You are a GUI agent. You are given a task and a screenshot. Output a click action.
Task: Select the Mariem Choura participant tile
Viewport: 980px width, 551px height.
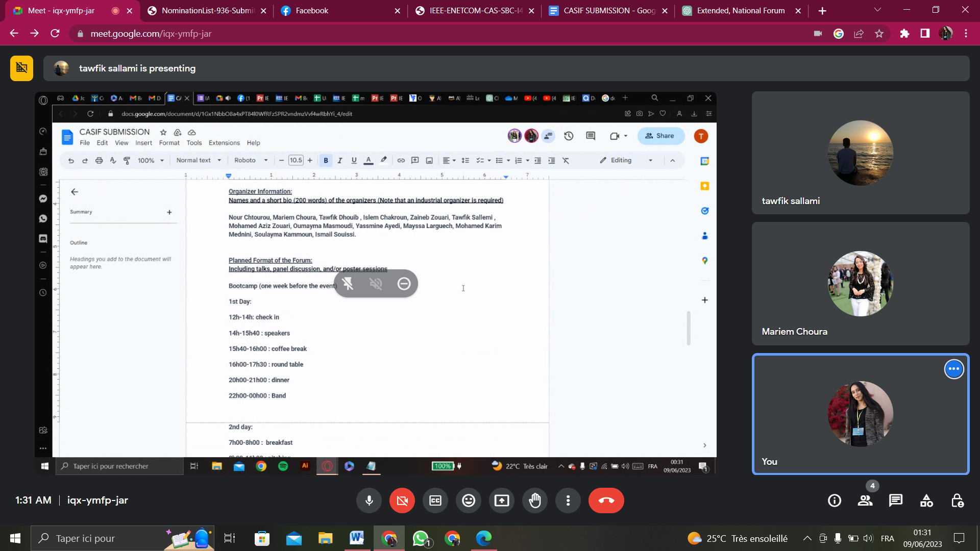point(860,284)
